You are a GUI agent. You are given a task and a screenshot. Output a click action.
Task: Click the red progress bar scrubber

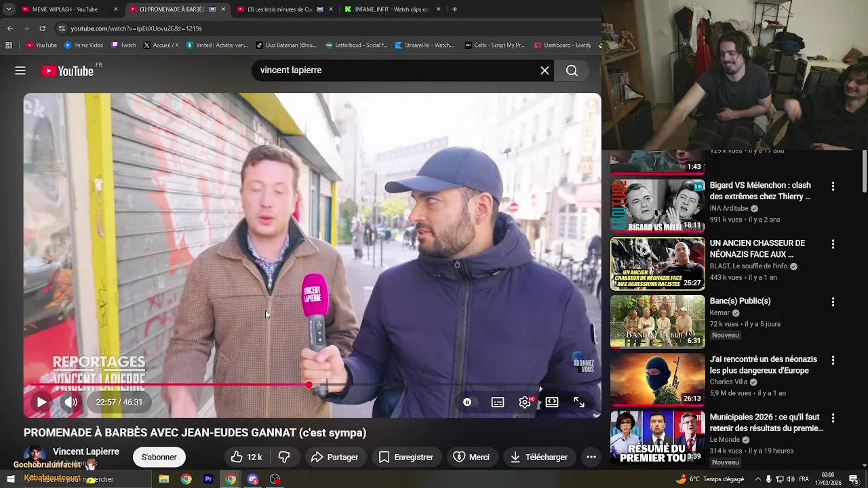(309, 385)
